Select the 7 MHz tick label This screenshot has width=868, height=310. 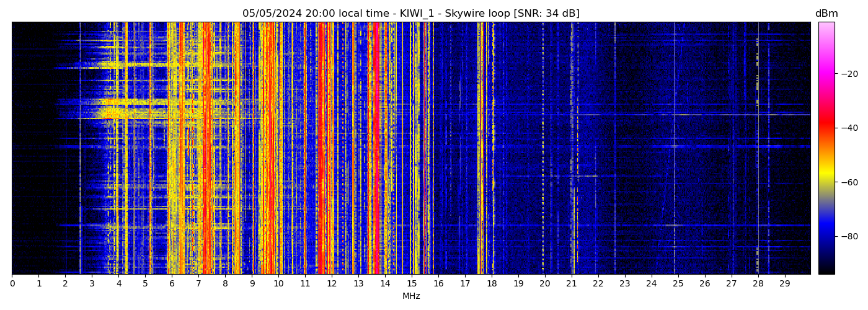pos(198,284)
